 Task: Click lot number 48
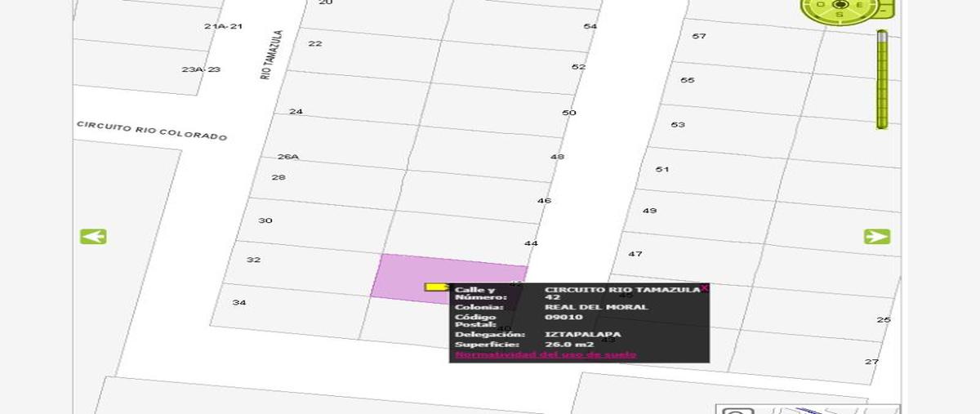(x=557, y=157)
